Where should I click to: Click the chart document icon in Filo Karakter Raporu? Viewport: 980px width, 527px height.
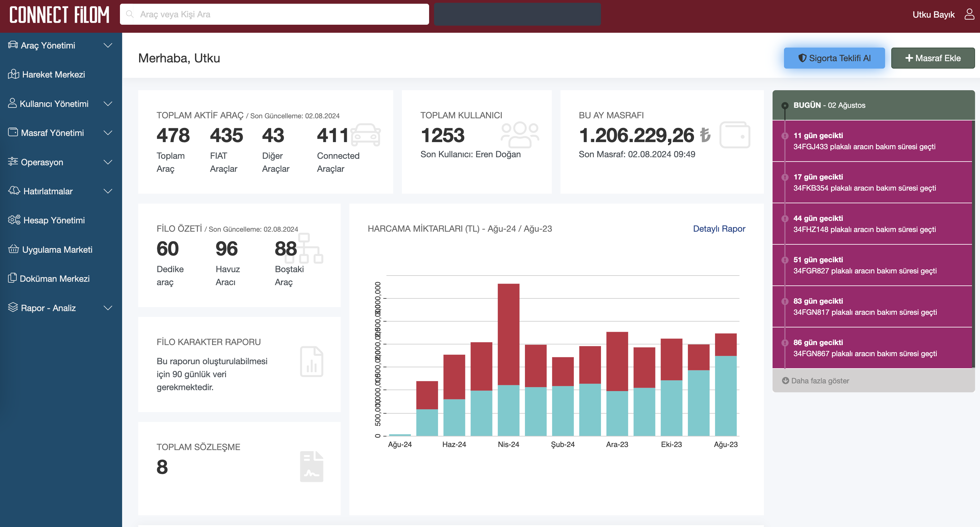coord(311,362)
